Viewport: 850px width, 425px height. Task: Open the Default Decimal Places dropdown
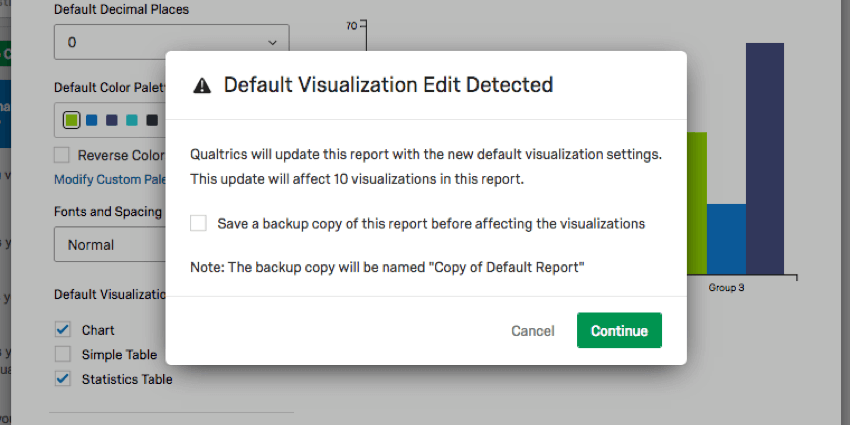coord(171,42)
